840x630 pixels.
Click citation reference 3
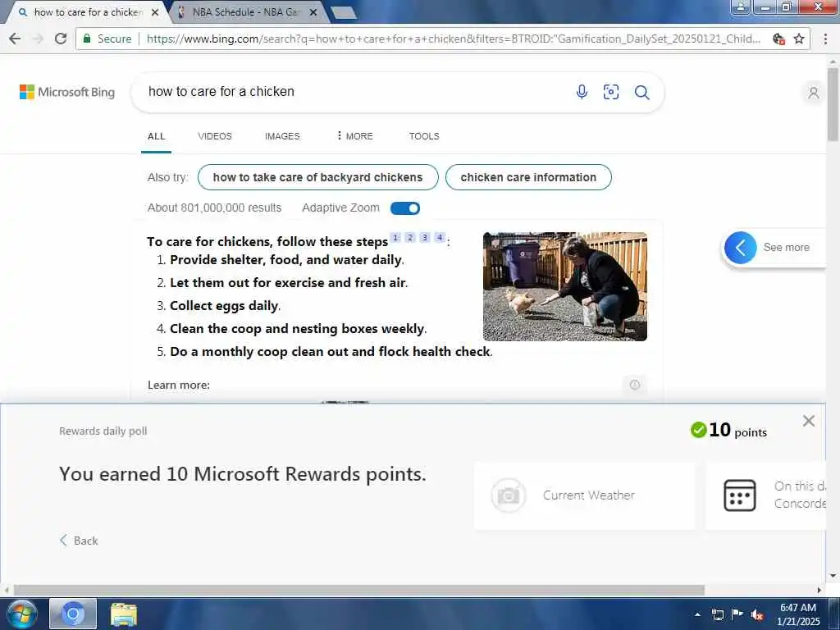click(425, 237)
